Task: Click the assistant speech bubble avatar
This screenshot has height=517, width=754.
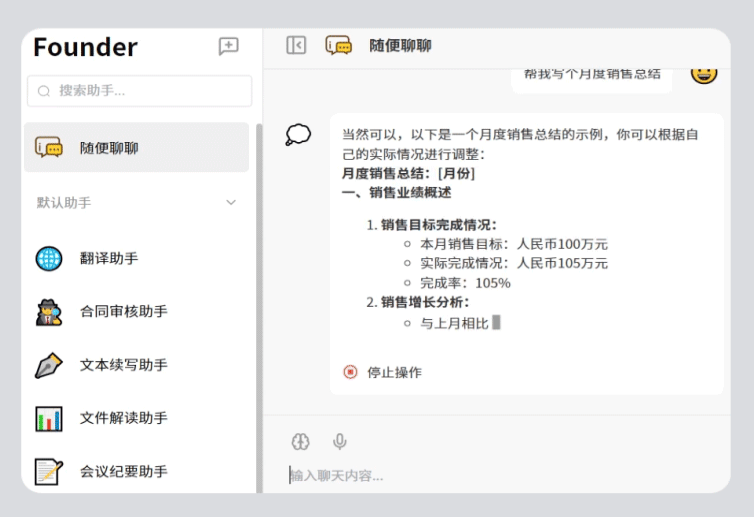Action: point(298,135)
